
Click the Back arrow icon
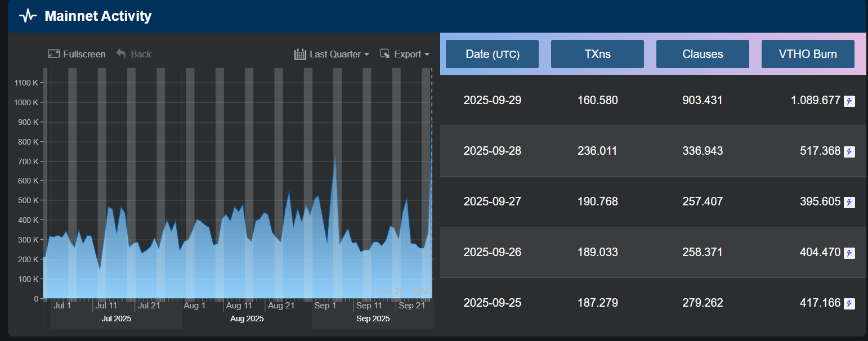(121, 54)
